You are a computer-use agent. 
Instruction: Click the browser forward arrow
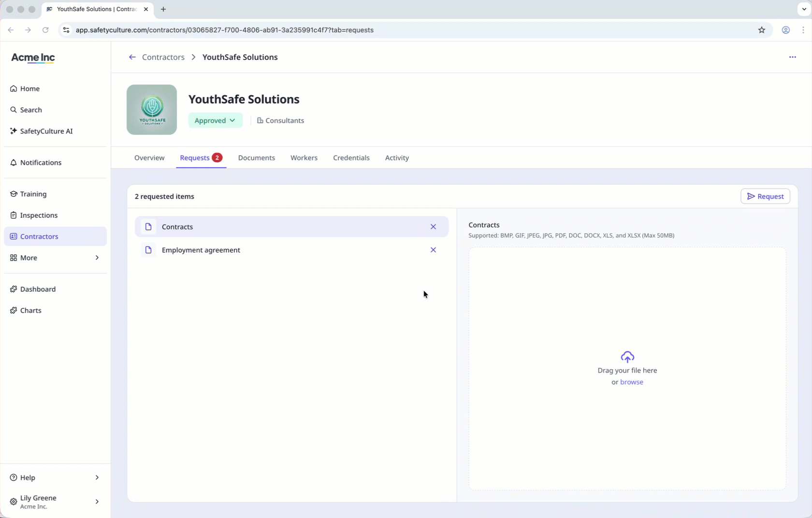click(x=28, y=30)
